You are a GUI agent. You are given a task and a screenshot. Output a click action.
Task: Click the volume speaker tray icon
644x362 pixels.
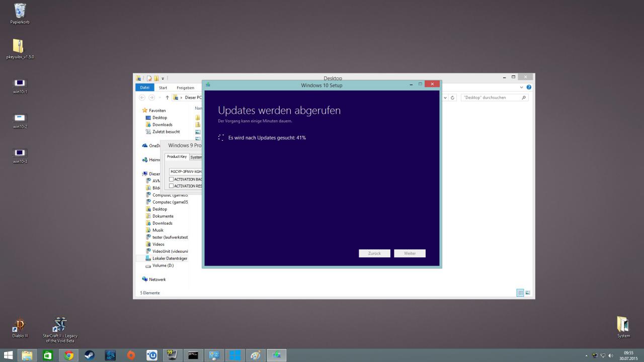click(x=611, y=355)
